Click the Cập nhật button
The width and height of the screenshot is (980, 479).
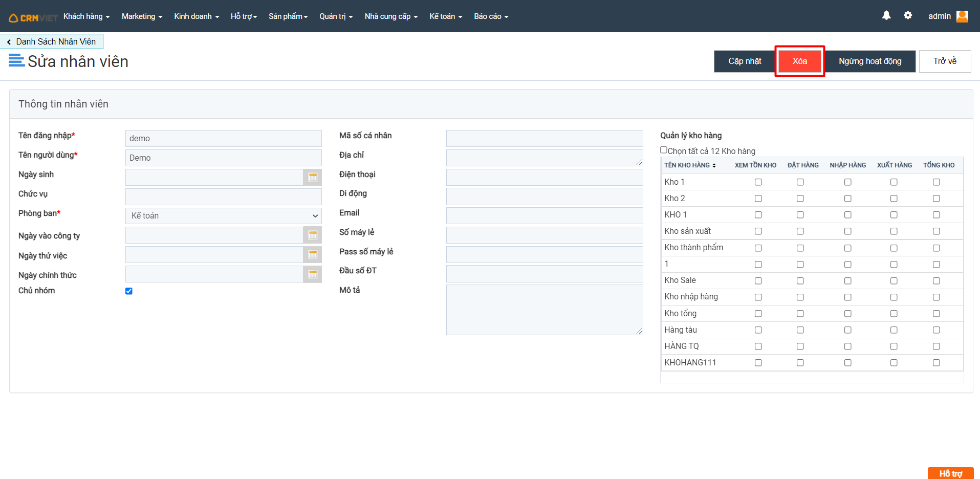744,61
